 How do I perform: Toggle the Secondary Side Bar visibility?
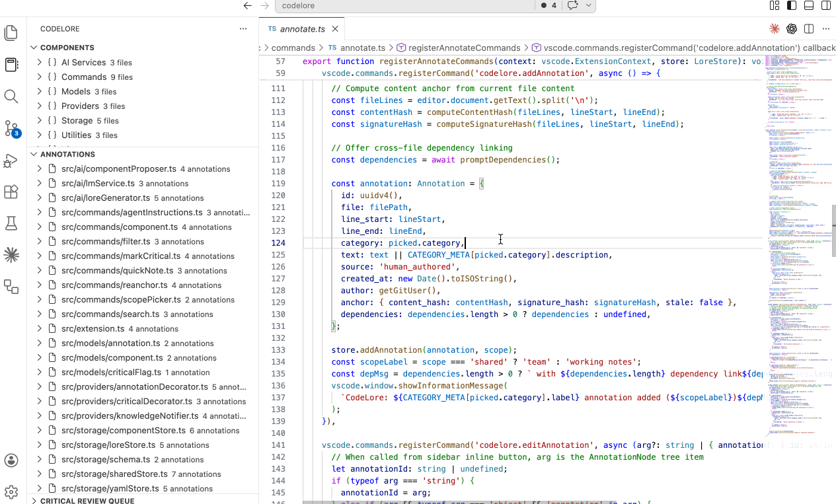[x=826, y=5]
